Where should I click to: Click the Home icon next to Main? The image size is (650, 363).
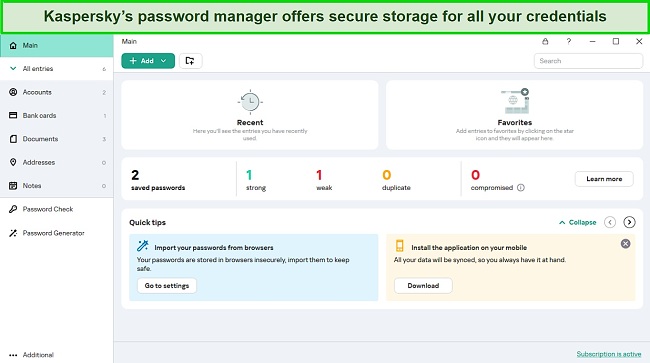[13, 46]
